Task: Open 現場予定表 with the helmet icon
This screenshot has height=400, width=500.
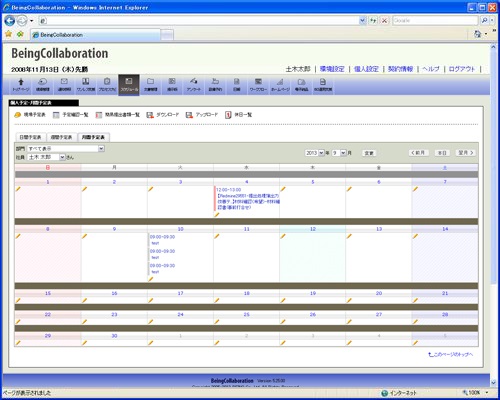Action: [x=30, y=115]
